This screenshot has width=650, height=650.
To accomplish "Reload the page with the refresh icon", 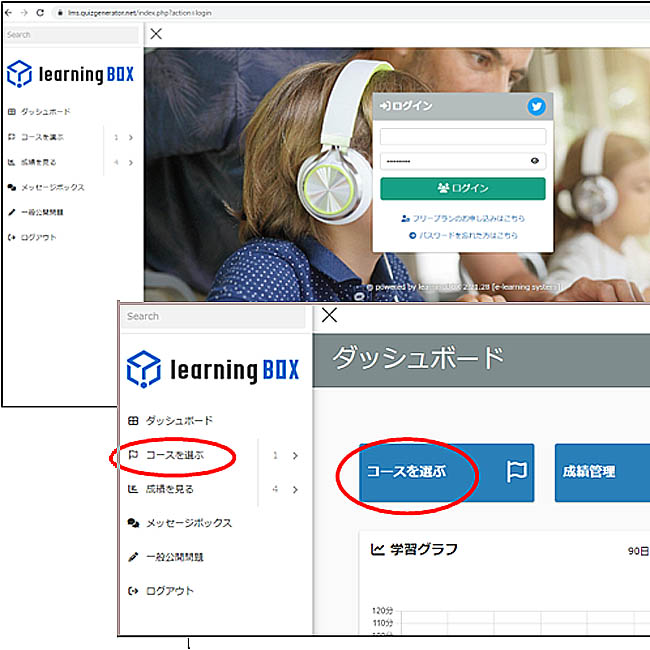I will coord(40,13).
